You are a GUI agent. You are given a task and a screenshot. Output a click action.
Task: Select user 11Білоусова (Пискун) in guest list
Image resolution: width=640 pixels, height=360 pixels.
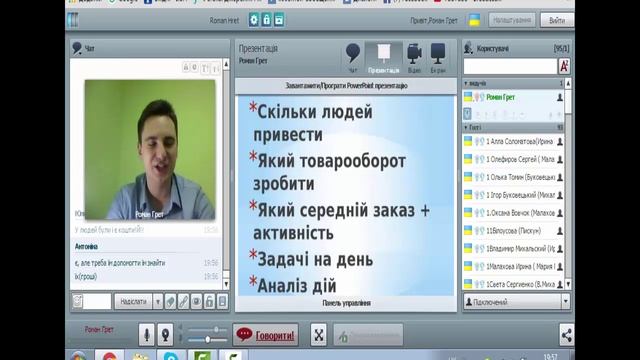point(513,231)
